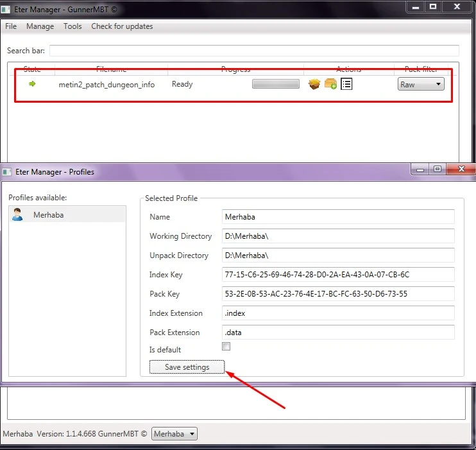Click the metin2_patch_dungeon_info filename
The height and width of the screenshot is (450, 476).
tap(106, 85)
